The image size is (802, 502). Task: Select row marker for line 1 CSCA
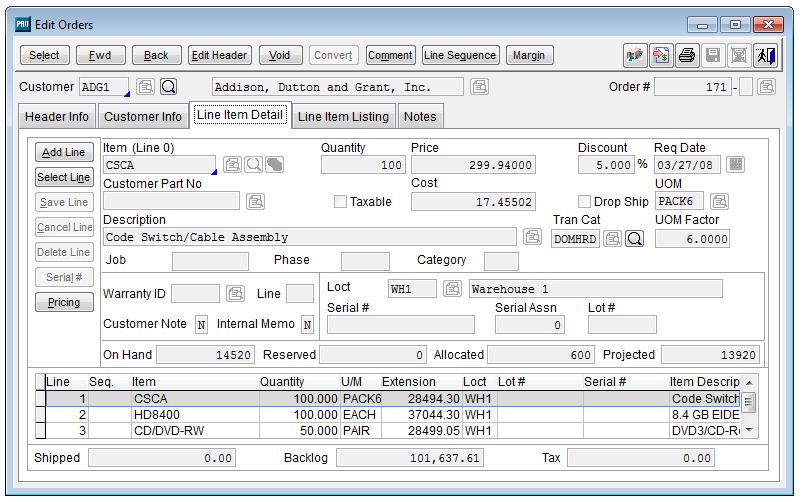point(40,399)
